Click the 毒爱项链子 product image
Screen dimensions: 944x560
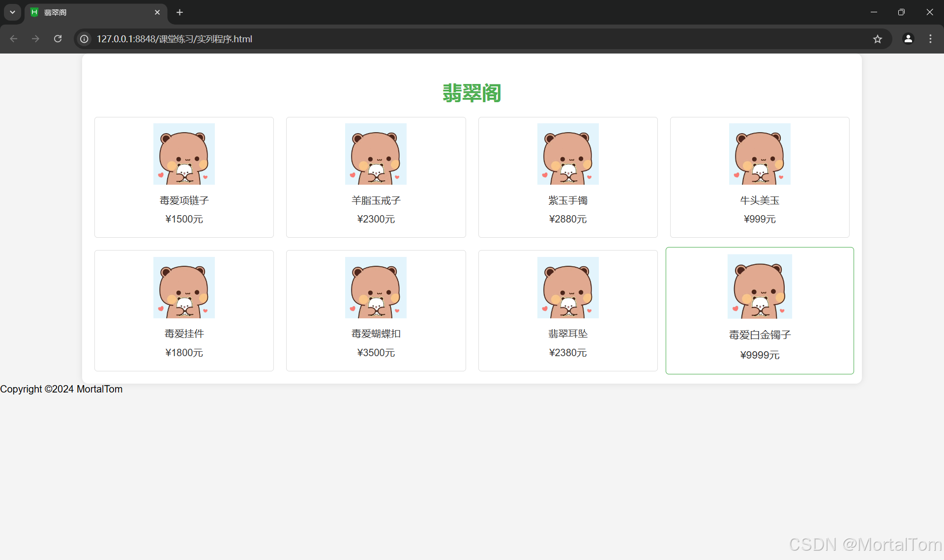184,154
